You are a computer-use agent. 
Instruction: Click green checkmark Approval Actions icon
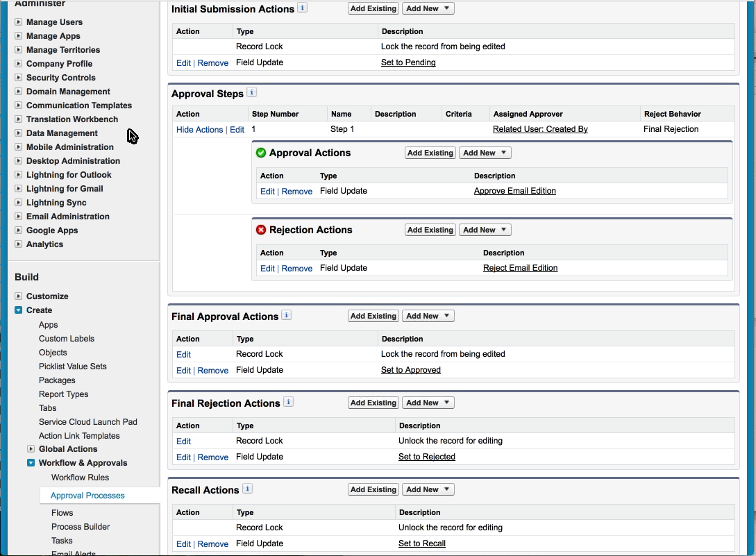click(261, 153)
